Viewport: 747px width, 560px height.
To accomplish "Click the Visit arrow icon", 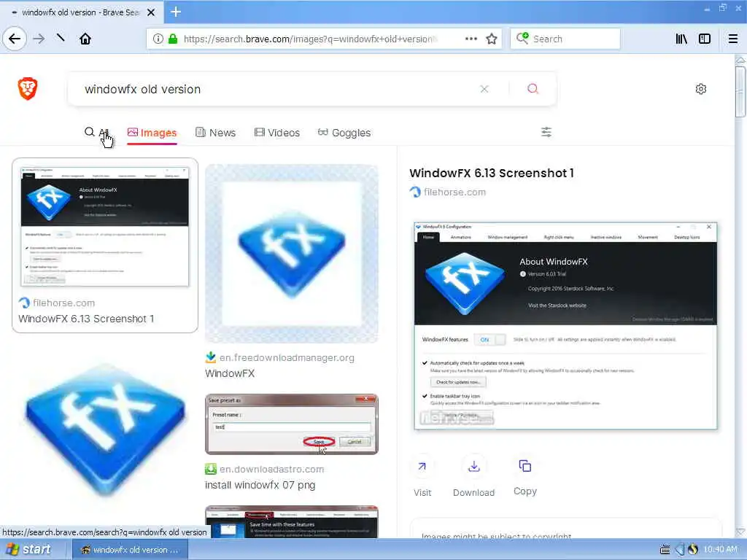I will (x=422, y=467).
